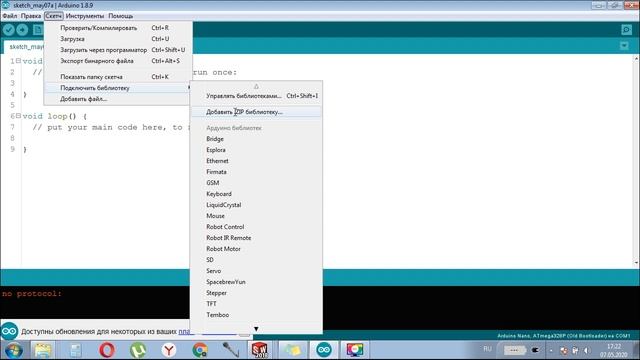Open the Помощь menu

tap(120, 16)
